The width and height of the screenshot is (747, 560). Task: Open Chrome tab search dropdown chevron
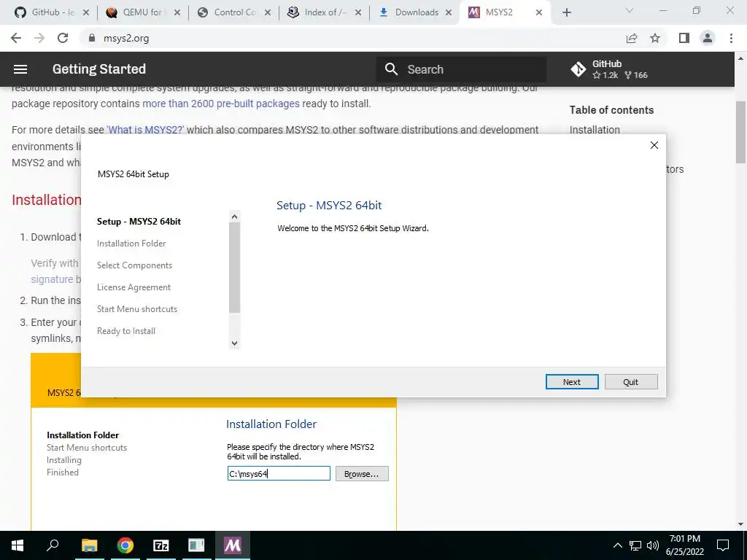pyautogui.click(x=630, y=10)
